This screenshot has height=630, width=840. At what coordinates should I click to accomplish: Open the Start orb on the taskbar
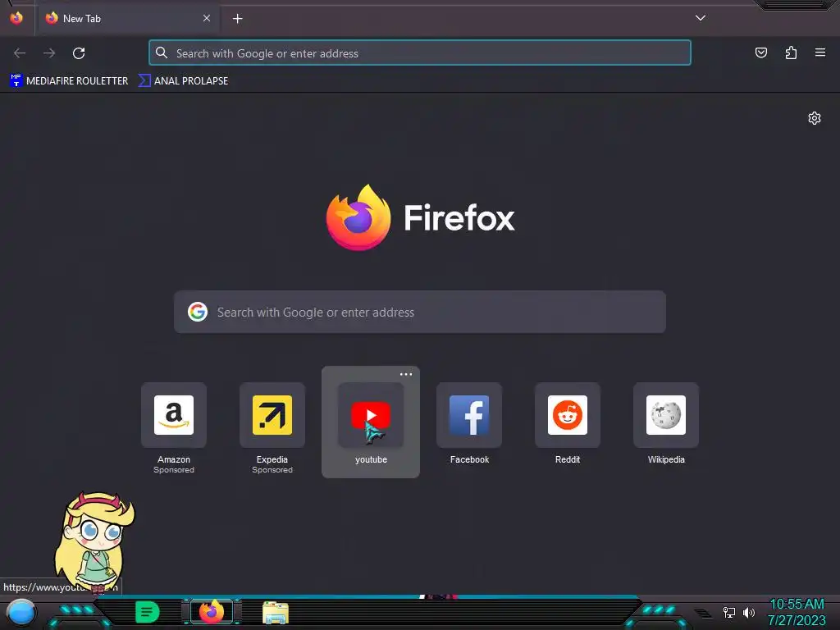tap(21, 612)
